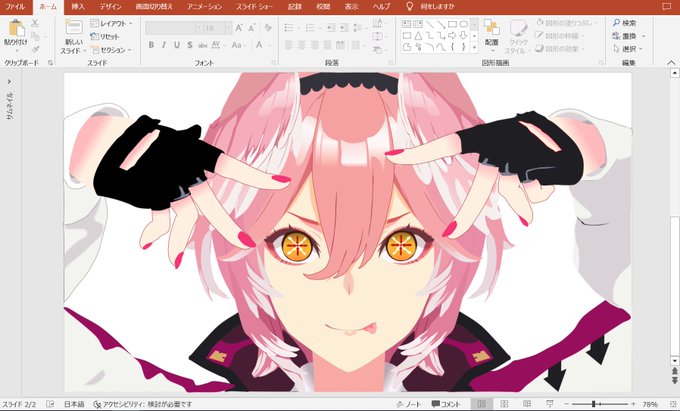This screenshot has height=411, width=680.
Task: Apply text shadow S icon
Action: point(190,45)
